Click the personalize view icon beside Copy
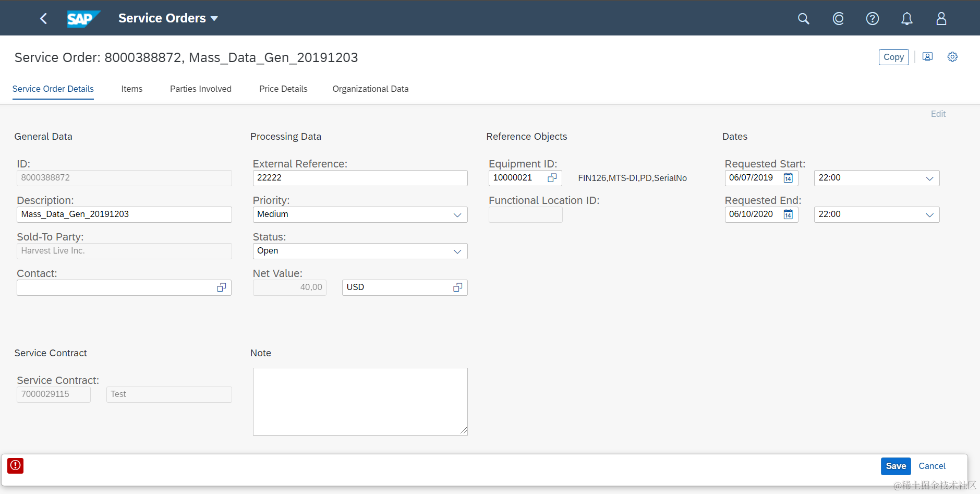980x494 pixels. (x=927, y=57)
